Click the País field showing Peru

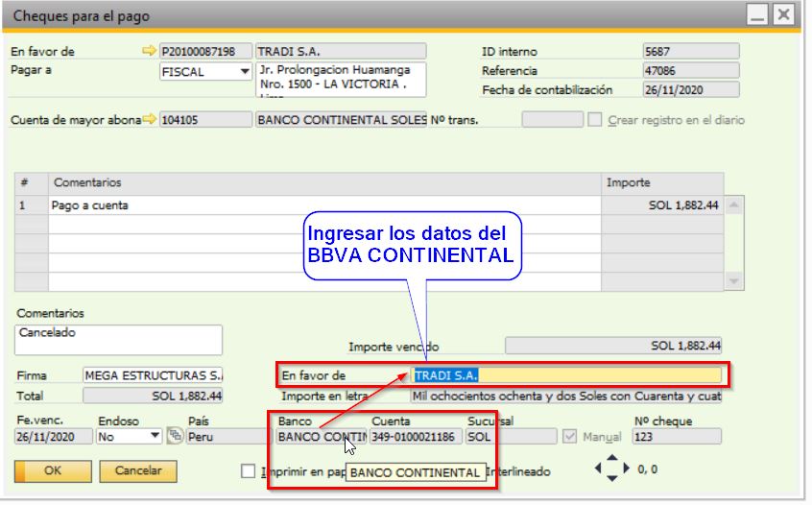pos(227,437)
